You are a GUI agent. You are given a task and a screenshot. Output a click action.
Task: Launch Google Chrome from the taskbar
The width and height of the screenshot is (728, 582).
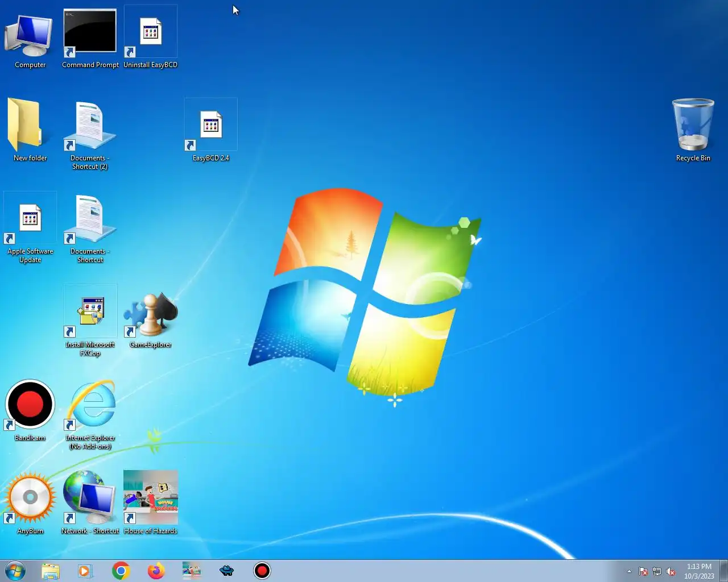[x=121, y=571]
